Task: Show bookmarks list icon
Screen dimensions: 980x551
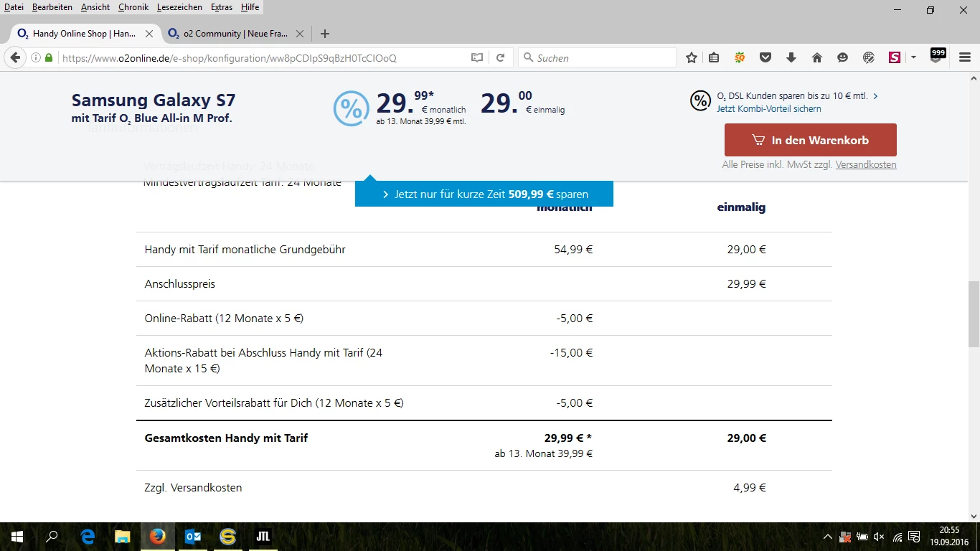Action: point(714,58)
